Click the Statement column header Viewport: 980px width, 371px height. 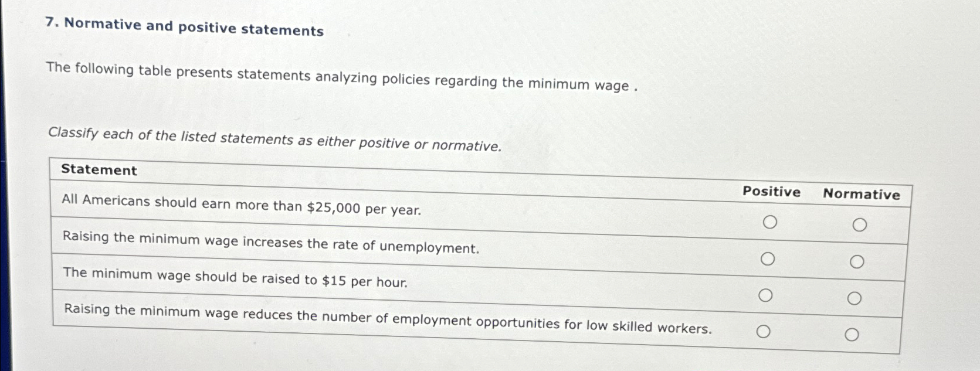click(99, 171)
